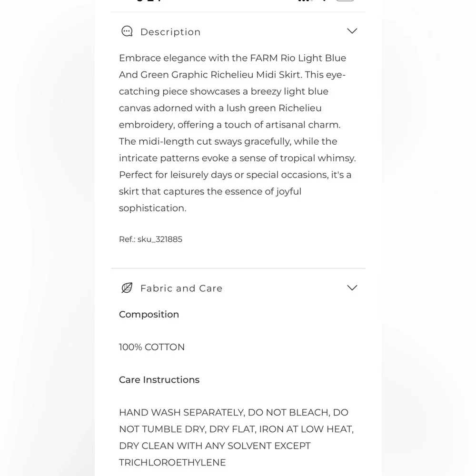Click the 100% COTTON composition text
Image resolution: width=476 pixels, height=476 pixels.
point(152,347)
